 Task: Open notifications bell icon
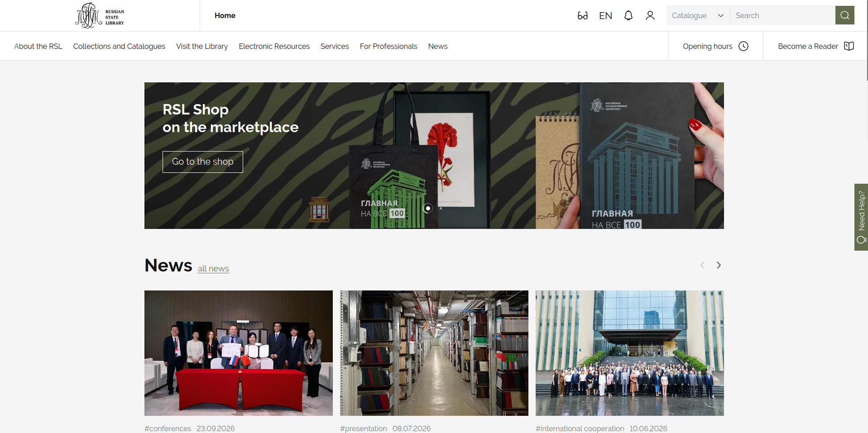tap(628, 16)
